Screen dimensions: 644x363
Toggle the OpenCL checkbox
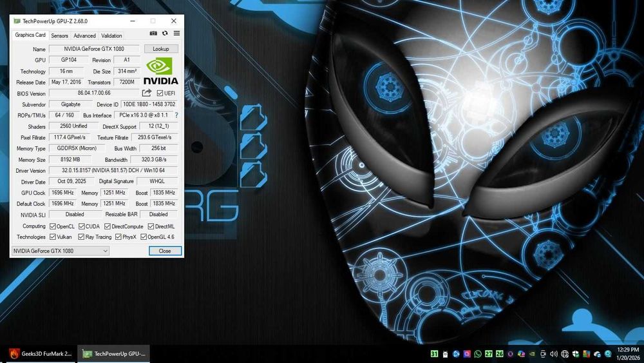tap(53, 226)
